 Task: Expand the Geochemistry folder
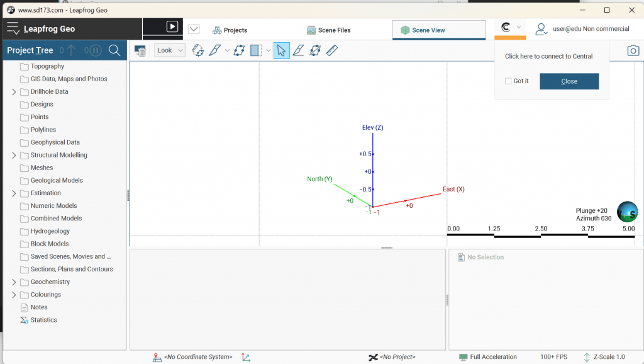(x=14, y=282)
